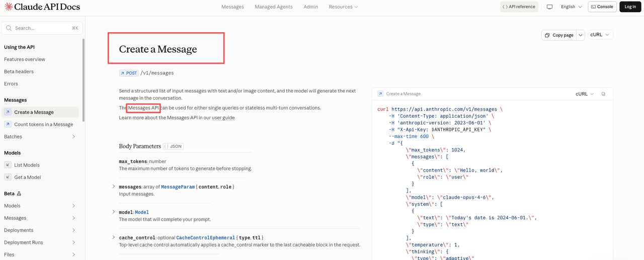Click the JSON badge next to Body Parameters
Image resolution: width=644 pixels, height=260 pixels.
[173, 146]
